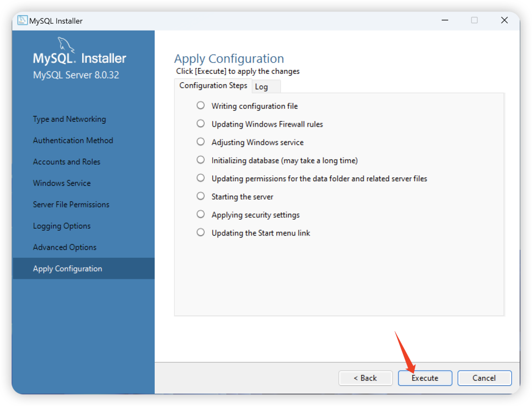Click 'Starting the server' step text

click(242, 197)
